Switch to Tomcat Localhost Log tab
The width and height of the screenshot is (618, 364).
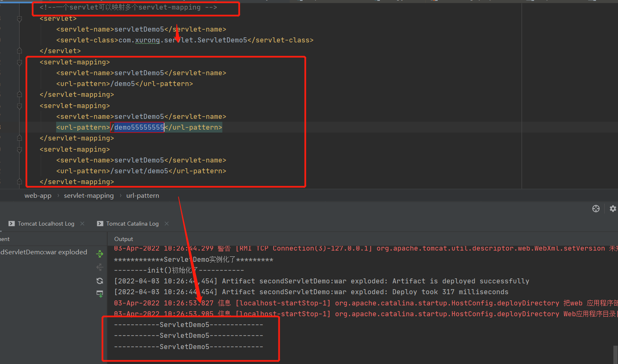[46, 224]
